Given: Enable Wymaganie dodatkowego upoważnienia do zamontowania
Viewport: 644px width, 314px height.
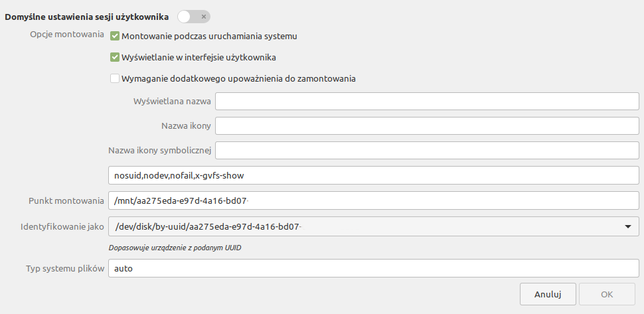Looking at the screenshot, I should pyautogui.click(x=115, y=78).
